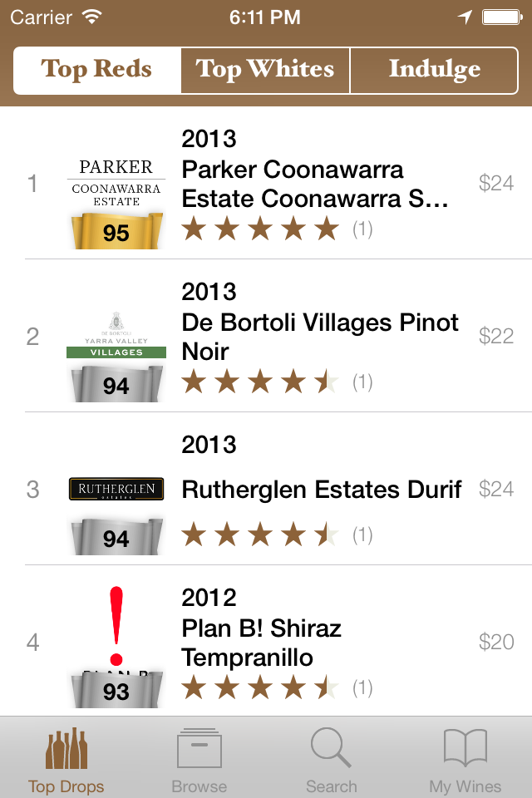Open the Indulge tab

click(433, 71)
